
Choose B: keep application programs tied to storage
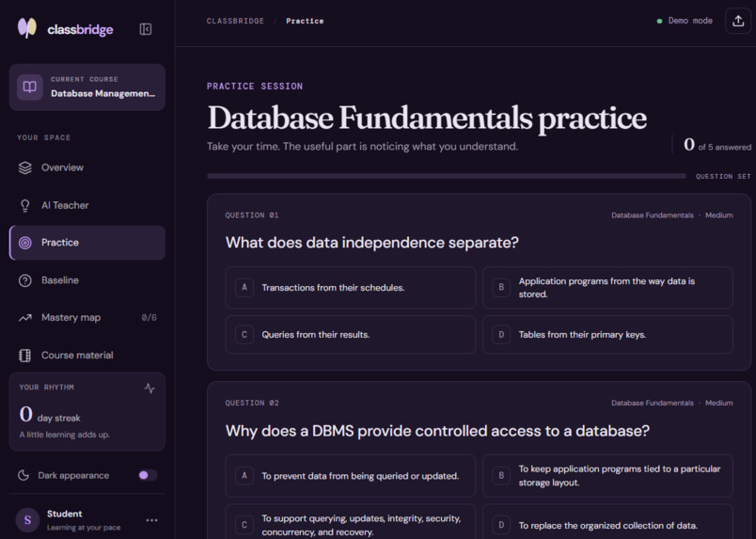coord(607,476)
